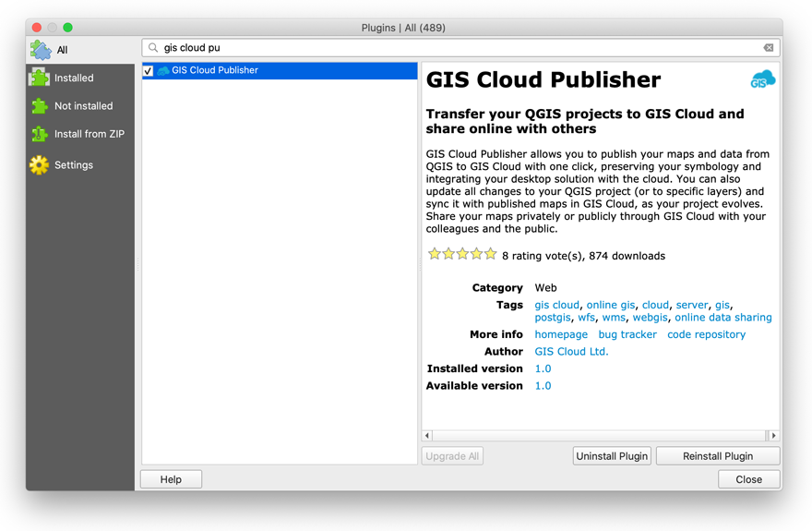Click the 'wms' tag link
This screenshot has height=531, width=812.
coord(614,318)
